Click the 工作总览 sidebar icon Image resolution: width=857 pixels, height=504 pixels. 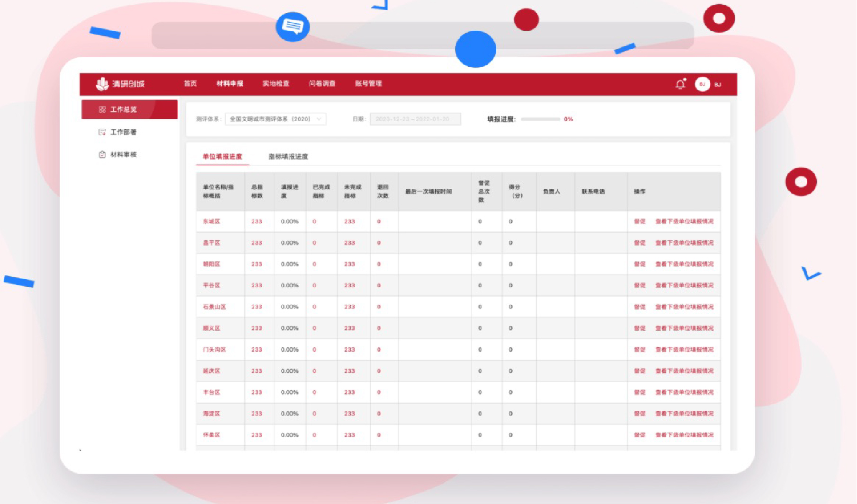tap(102, 109)
